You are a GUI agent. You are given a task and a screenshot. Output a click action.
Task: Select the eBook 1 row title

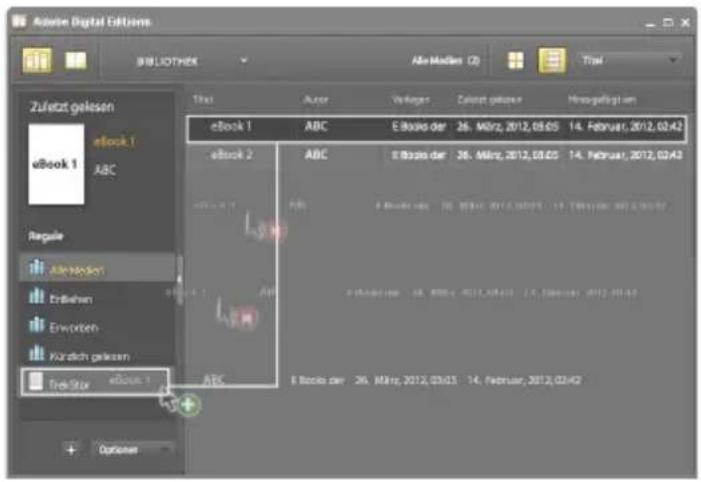[x=231, y=127]
